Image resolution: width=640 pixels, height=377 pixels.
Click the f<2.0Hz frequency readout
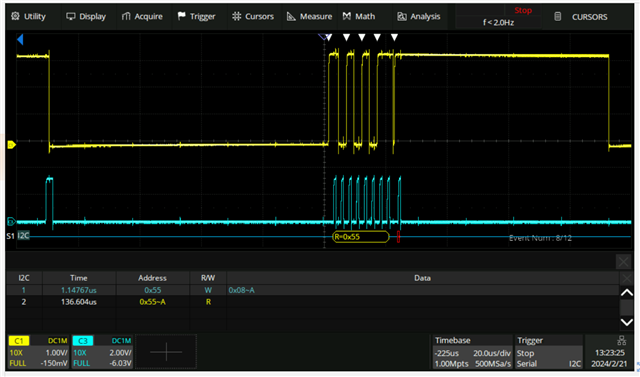pos(498,22)
